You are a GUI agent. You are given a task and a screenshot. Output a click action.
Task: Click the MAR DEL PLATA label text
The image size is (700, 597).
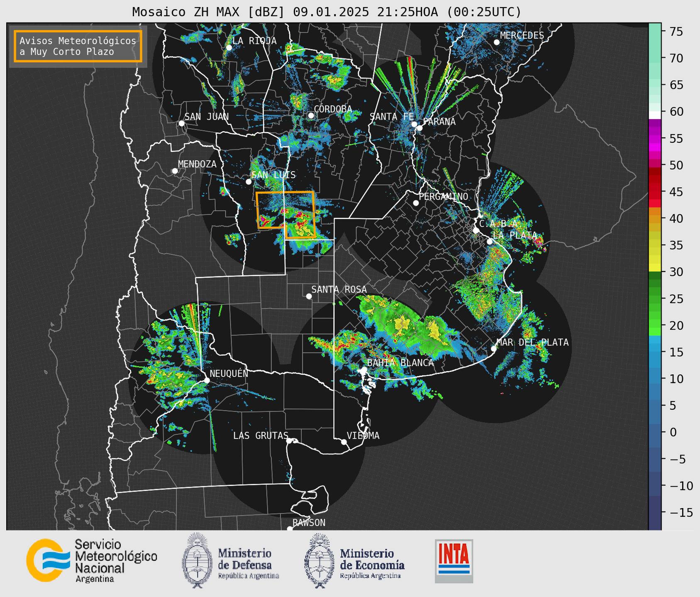(x=532, y=343)
